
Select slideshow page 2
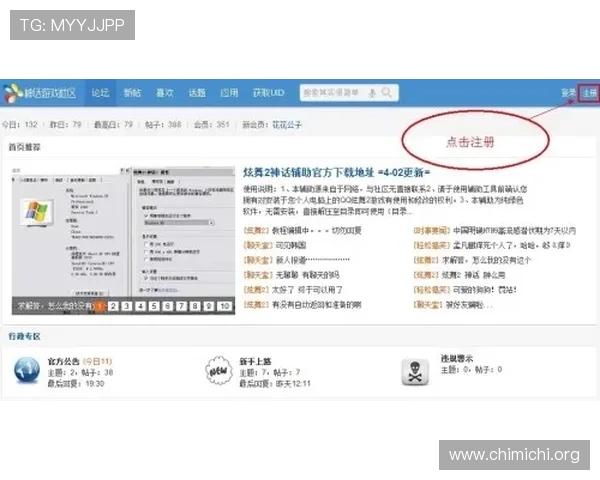(113, 306)
